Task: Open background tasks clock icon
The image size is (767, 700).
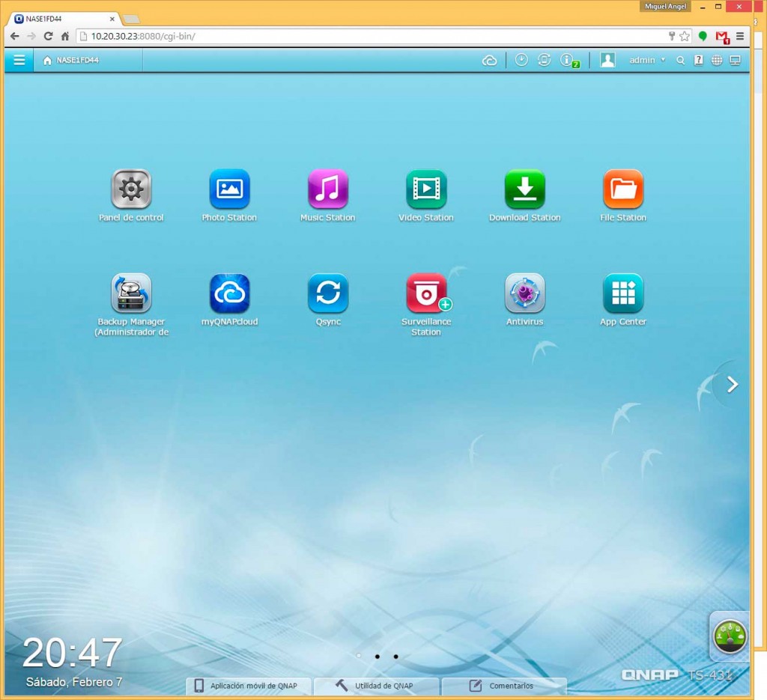Action: click(x=521, y=60)
